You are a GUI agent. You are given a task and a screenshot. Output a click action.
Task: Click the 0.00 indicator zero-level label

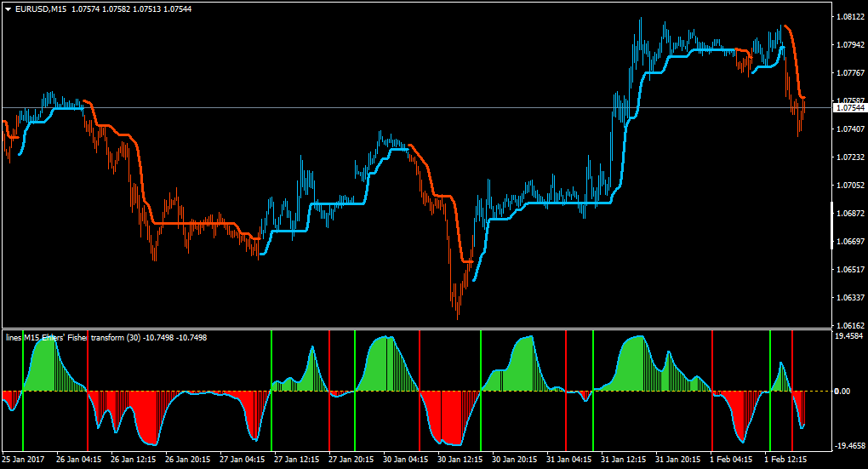click(842, 392)
